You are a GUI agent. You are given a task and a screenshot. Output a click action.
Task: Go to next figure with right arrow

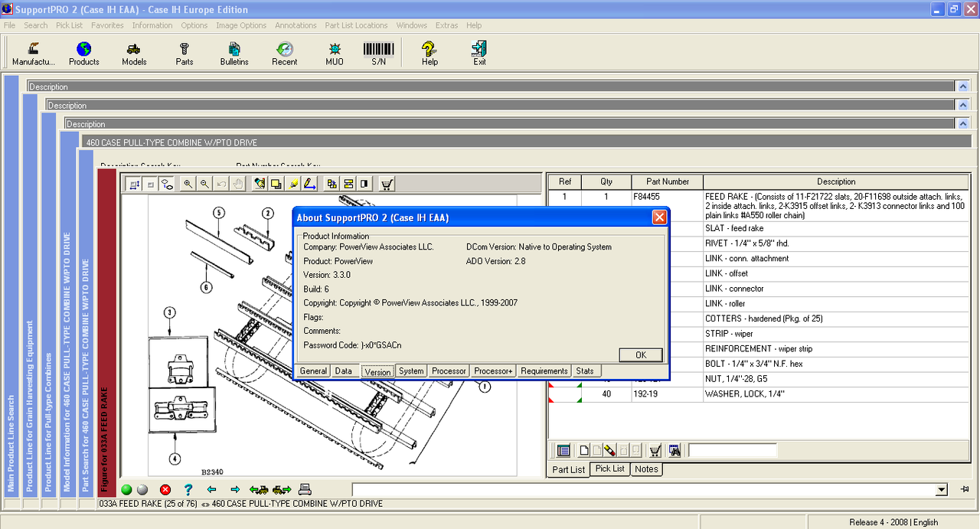(x=235, y=490)
